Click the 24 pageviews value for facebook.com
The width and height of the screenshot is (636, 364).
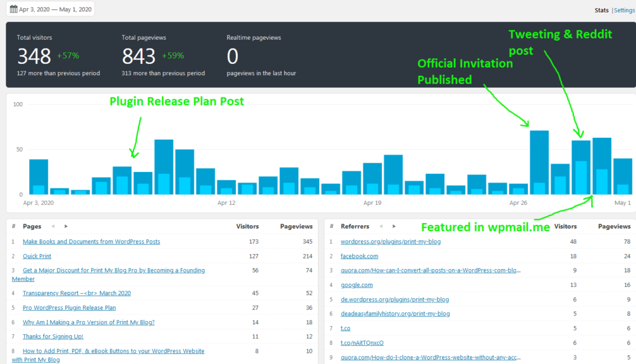627,256
